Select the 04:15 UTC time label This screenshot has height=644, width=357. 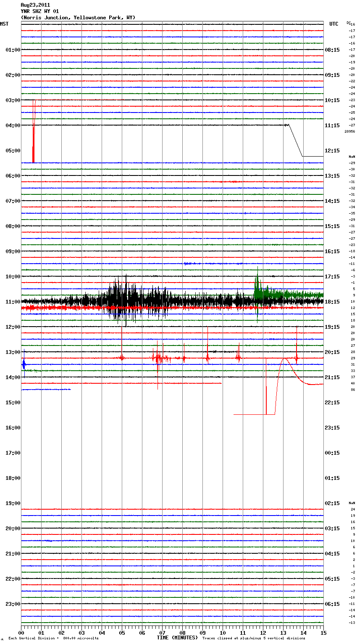(332, 554)
